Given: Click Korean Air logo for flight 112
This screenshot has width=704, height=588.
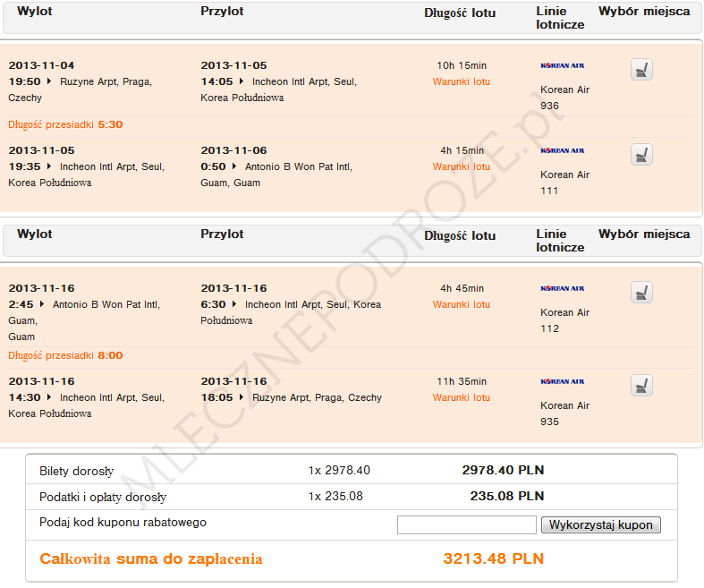Looking at the screenshot, I should [563, 288].
